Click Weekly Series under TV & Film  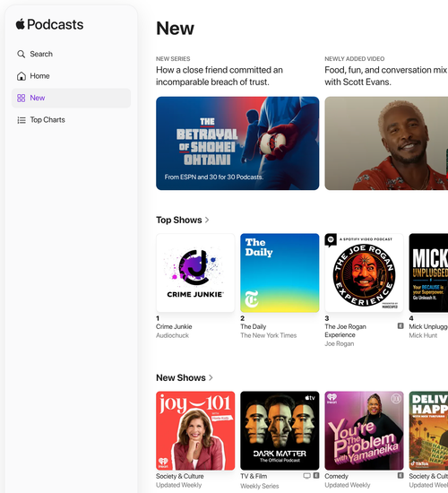260,486
